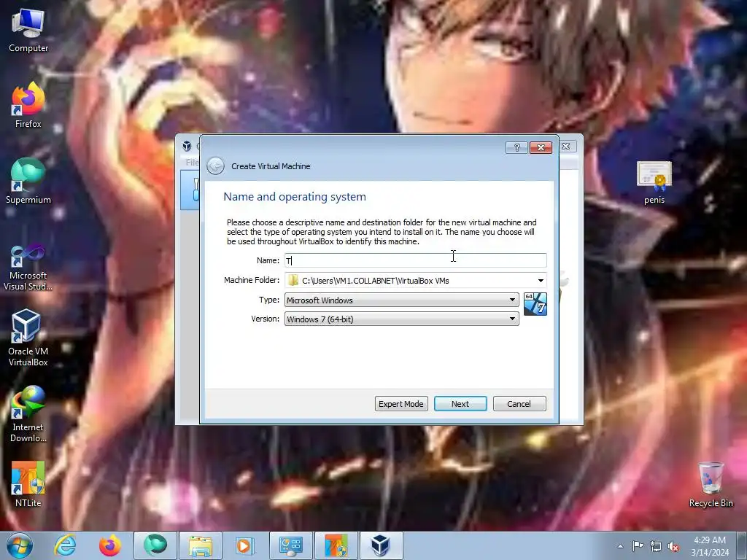
Task: Click the taskbar clock showing 4:29 AM
Action: (710, 545)
